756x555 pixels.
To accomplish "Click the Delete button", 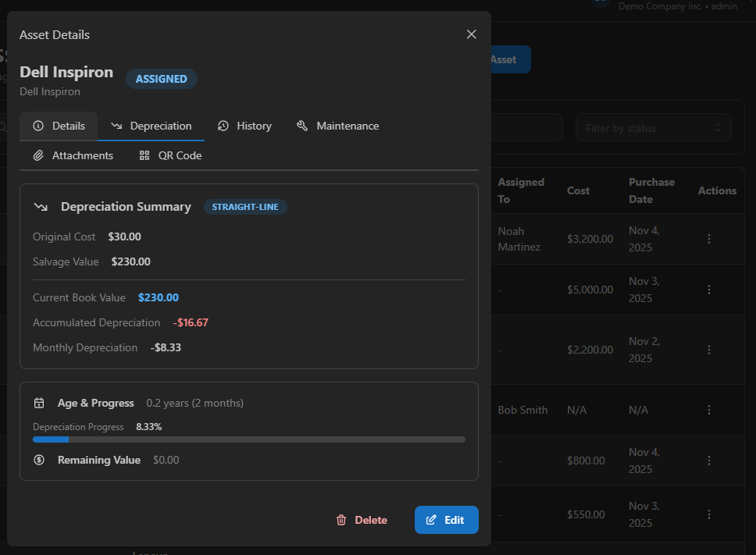I will coord(362,520).
